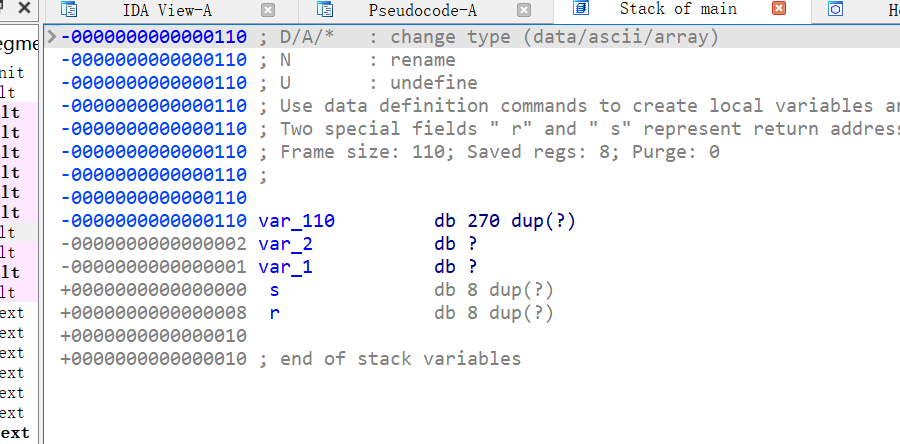Select the var_2 variable name

click(x=286, y=244)
